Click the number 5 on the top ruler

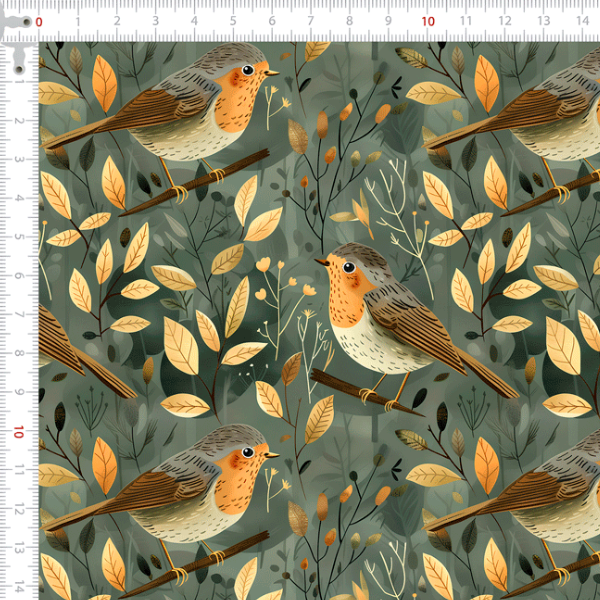[x=233, y=21]
